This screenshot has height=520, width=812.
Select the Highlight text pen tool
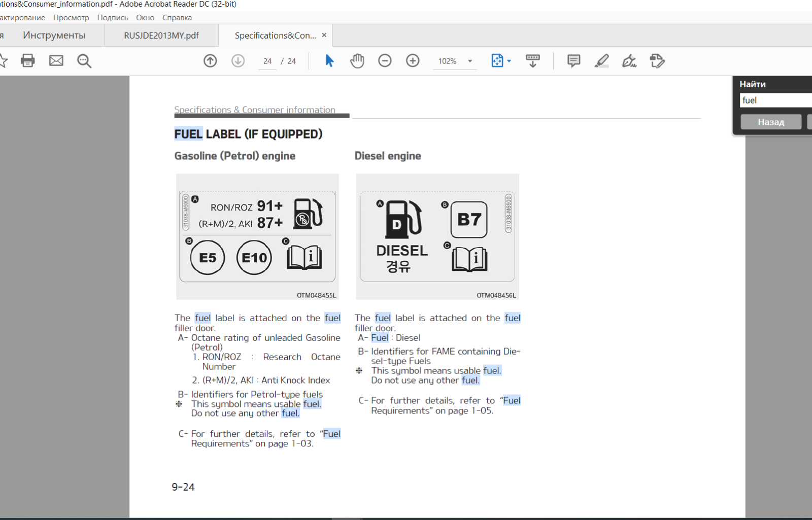[x=602, y=61]
